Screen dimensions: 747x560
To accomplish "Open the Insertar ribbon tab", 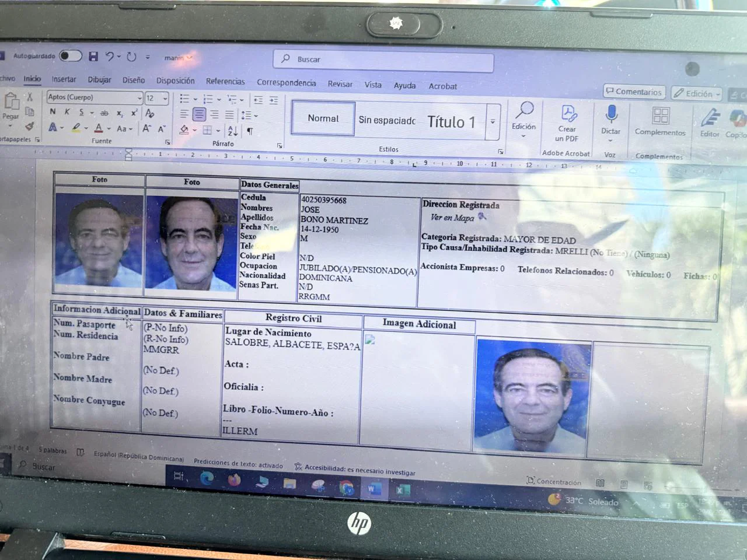I will tap(64, 79).
